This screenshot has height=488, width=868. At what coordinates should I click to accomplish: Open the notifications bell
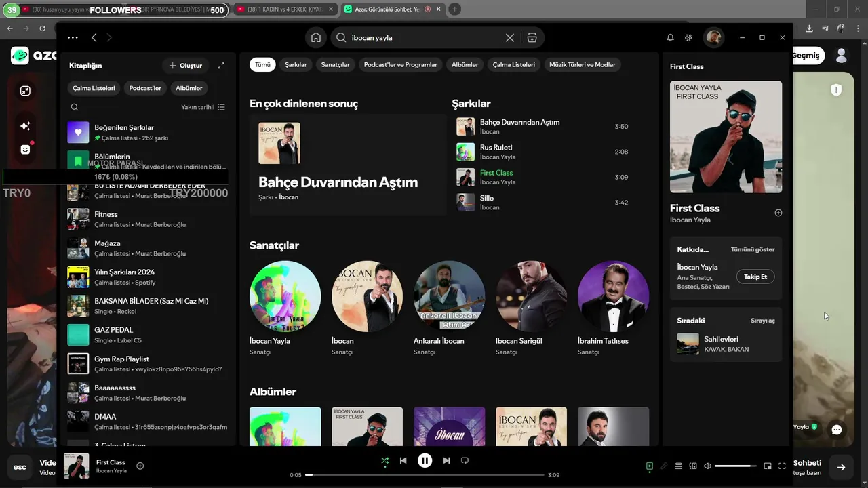tap(670, 38)
